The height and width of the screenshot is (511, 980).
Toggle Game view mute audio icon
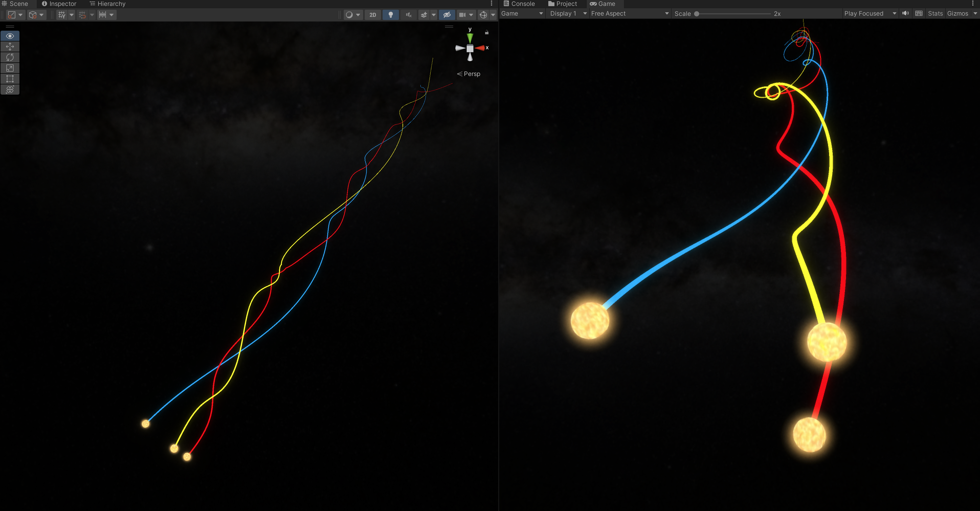(906, 14)
